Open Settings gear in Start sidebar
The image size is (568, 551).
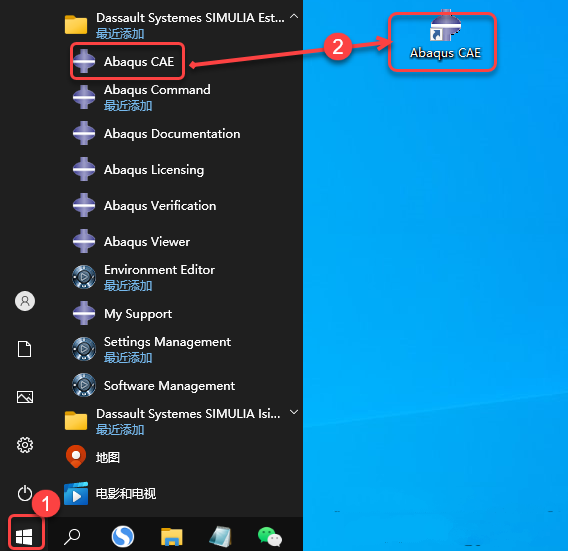(x=25, y=445)
